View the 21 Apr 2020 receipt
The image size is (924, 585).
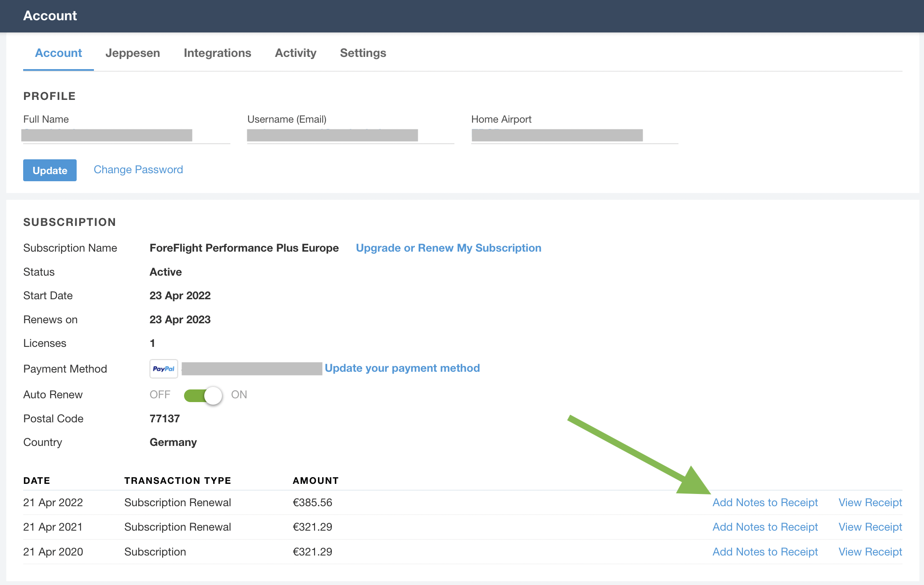coord(870,552)
